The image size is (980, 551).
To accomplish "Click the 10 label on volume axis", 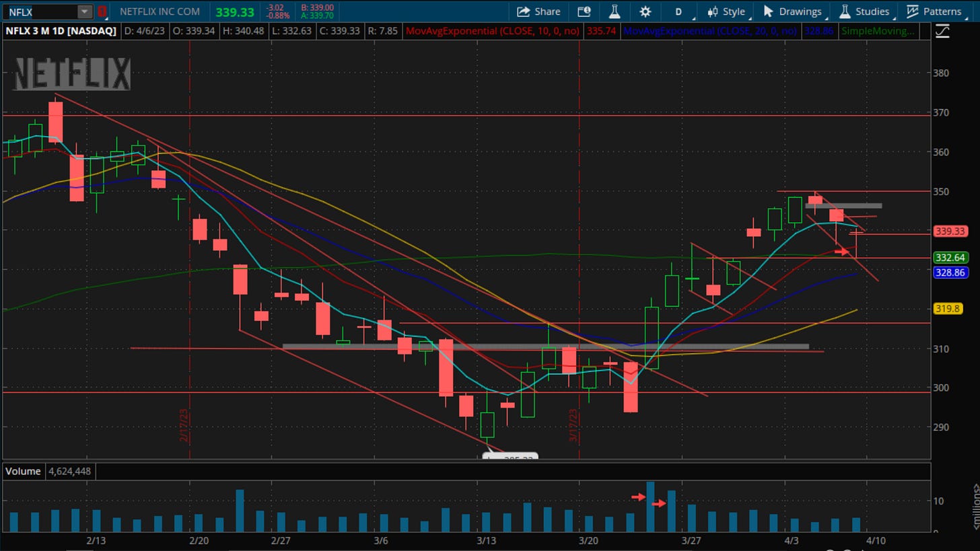I will coord(939,501).
